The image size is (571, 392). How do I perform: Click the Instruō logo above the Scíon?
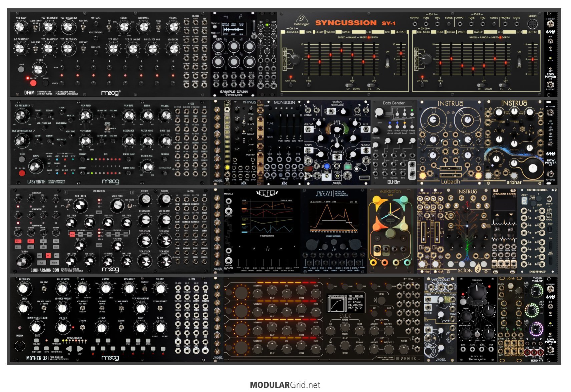click(467, 191)
